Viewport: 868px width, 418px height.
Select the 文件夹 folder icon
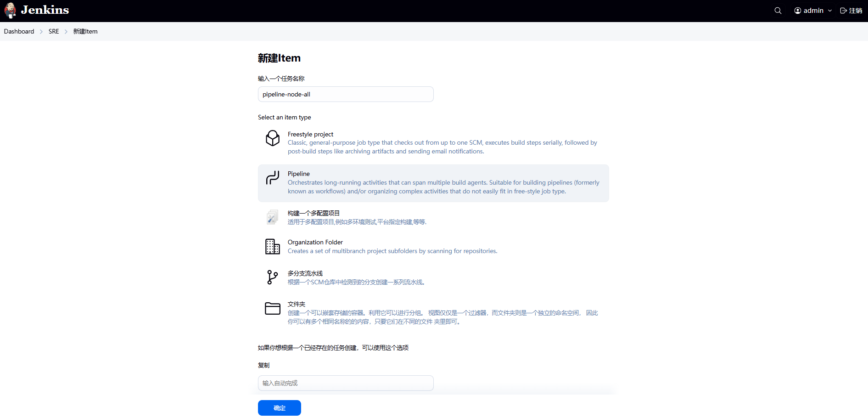[x=273, y=308]
